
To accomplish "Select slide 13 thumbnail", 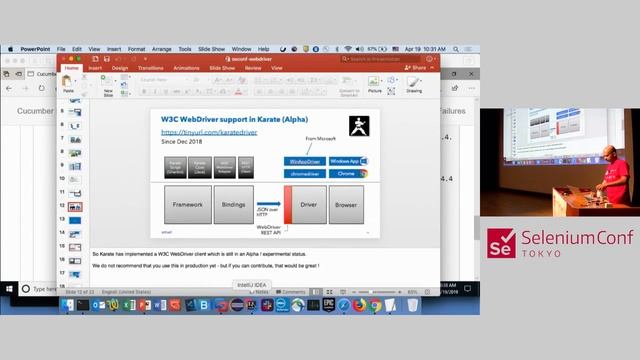I will [x=75, y=220].
